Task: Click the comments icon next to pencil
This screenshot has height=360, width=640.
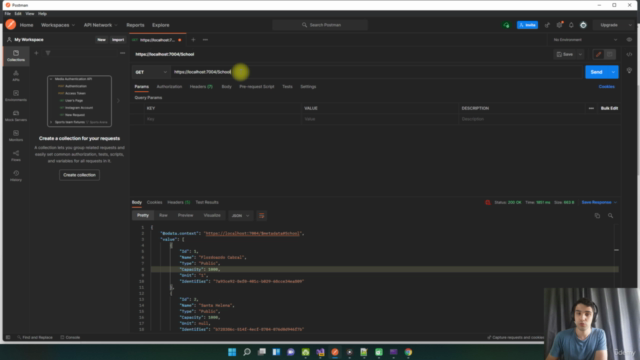Action: click(x=610, y=54)
